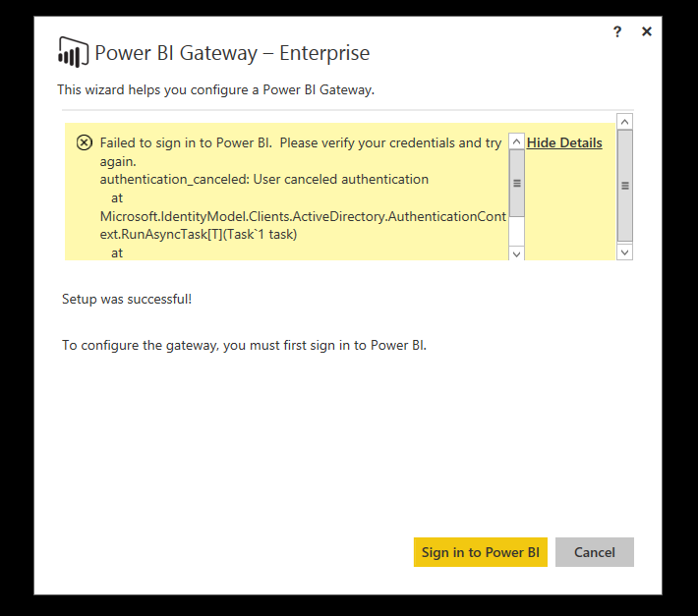Image resolution: width=698 pixels, height=616 pixels.
Task: Click the Power BI logo icon
Action: pos(73,52)
